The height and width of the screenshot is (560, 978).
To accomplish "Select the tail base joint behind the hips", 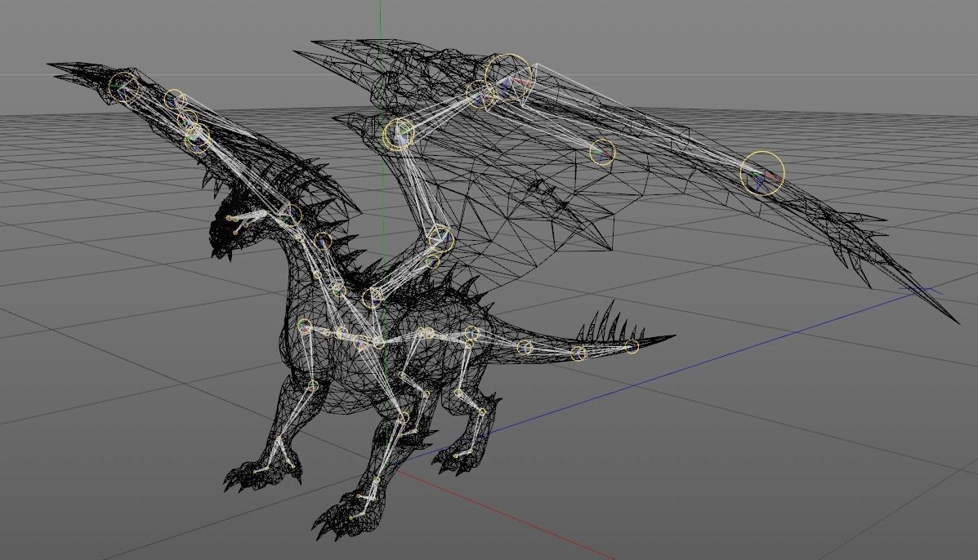I will tap(525, 348).
